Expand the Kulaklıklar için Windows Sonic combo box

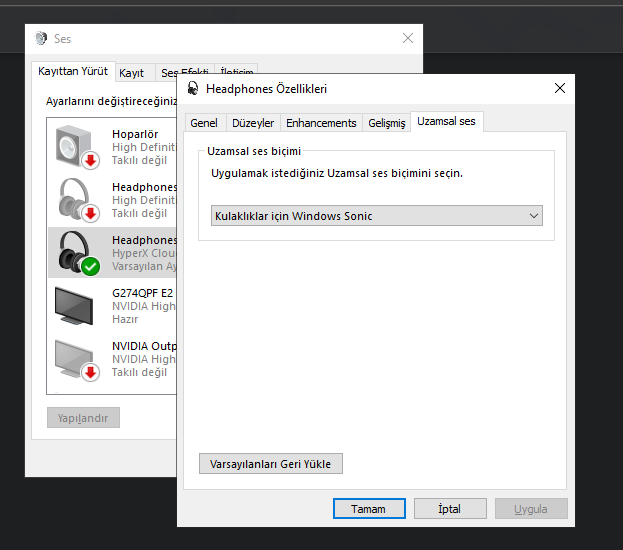coord(377,216)
